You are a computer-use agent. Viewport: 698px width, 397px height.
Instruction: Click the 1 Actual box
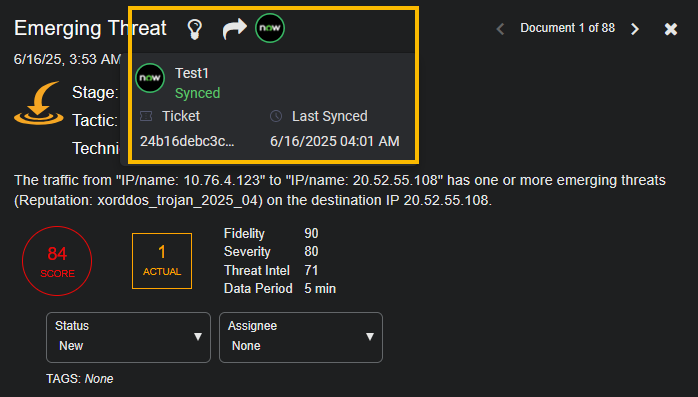[x=162, y=261]
